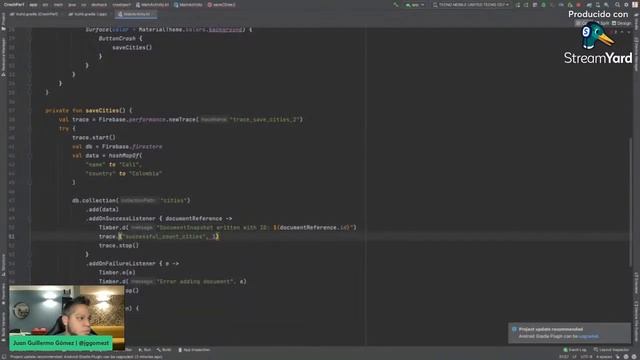
Task: Click the addOnFailureListener line
Action: click(x=132, y=263)
